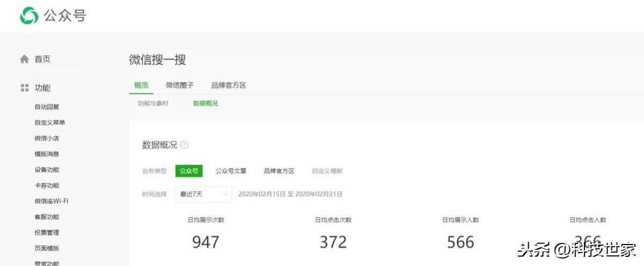The width and height of the screenshot is (644, 266).
Task: Select the 数据概况 sub-tab
Action: coord(206,104)
